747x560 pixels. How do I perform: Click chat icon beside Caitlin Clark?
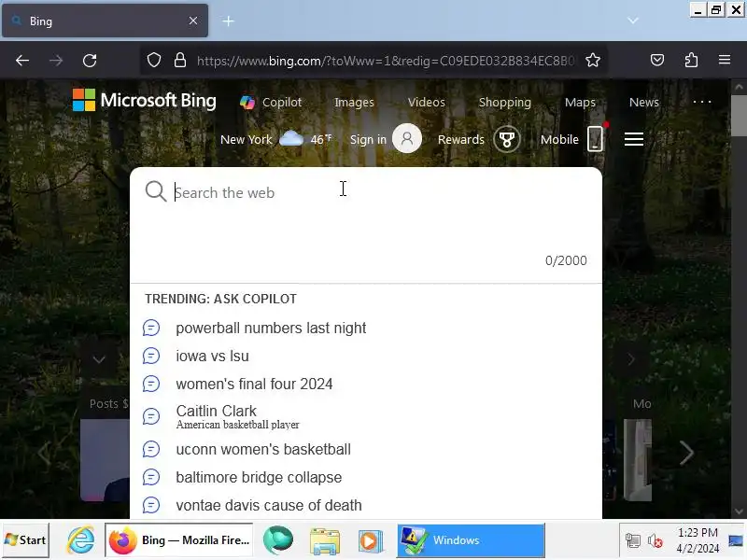(x=151, y=416)
